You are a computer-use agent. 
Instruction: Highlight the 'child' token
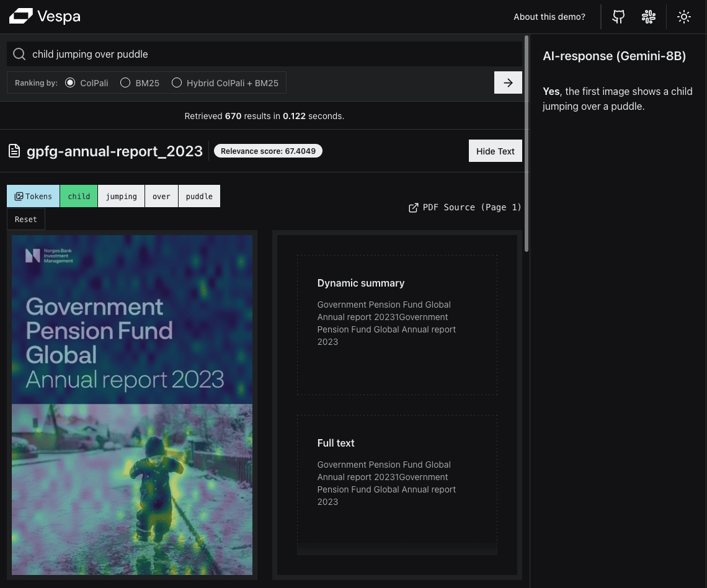[79, 196]
